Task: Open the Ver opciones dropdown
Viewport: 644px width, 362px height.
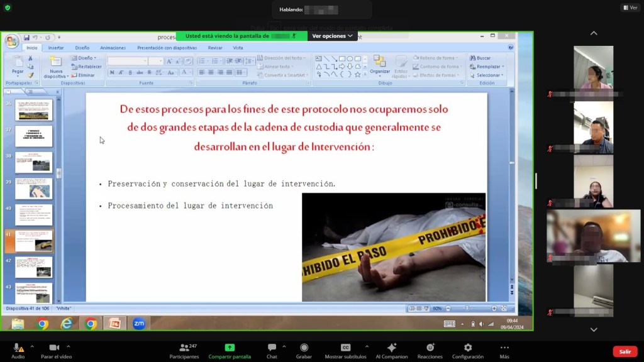Action: coord(332,36)
